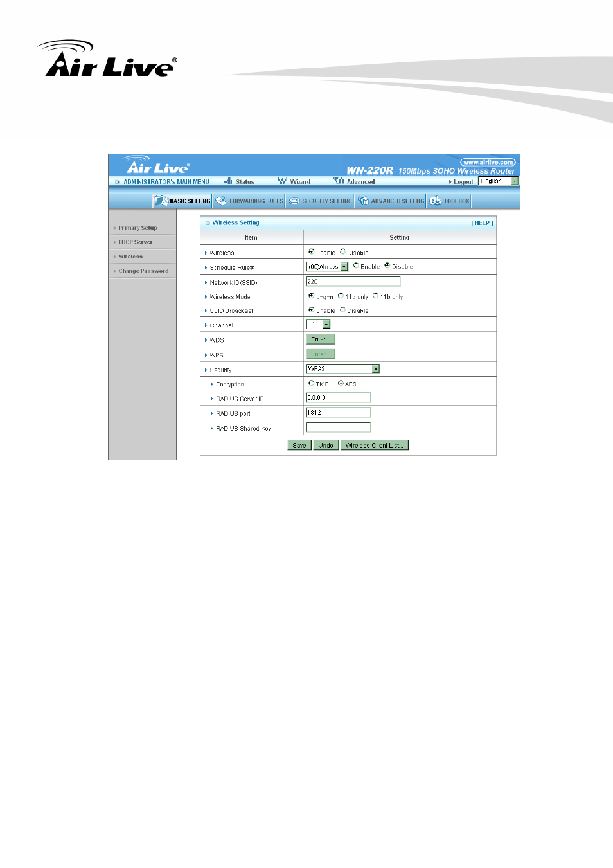Click the WDS Enter button

321,339
